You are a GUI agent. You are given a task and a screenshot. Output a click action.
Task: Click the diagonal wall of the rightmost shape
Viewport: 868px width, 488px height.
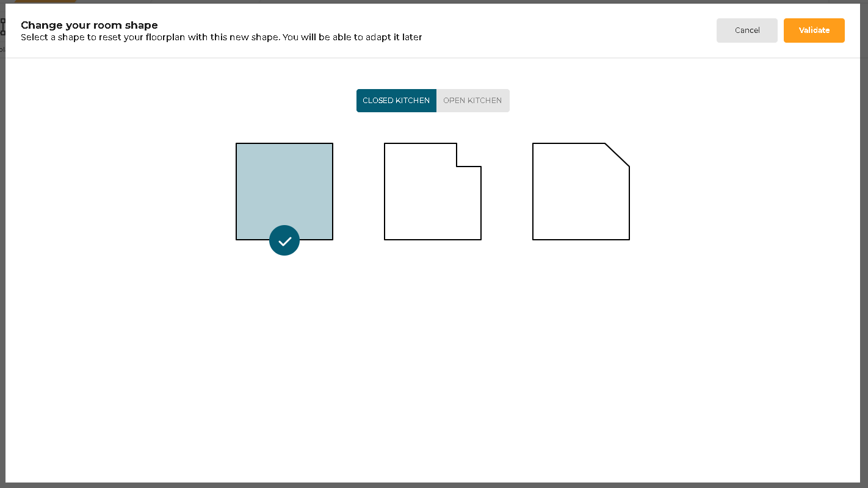pos(617,155)
